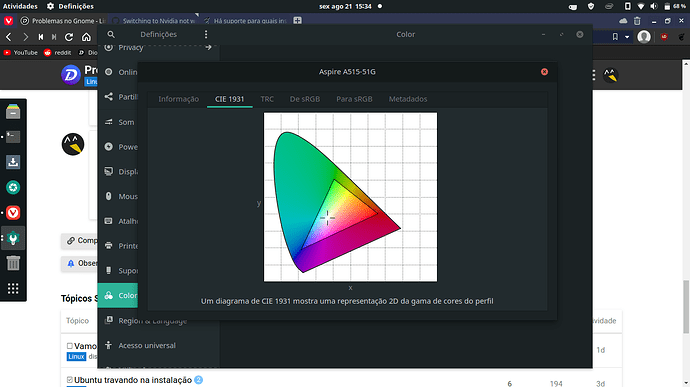Click the rewind history button in Vivaldi
Viewport: 690px width, 387px height.
(x=40, y=37)
